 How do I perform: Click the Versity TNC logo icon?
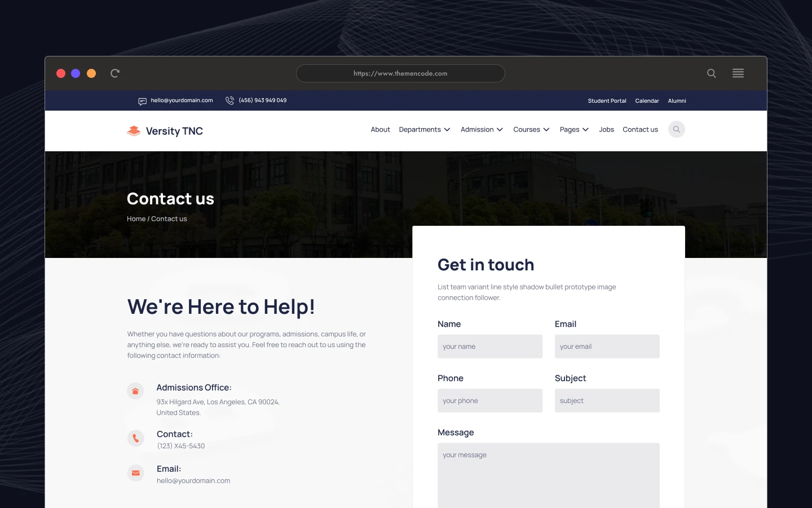click(x=134, y=131)
